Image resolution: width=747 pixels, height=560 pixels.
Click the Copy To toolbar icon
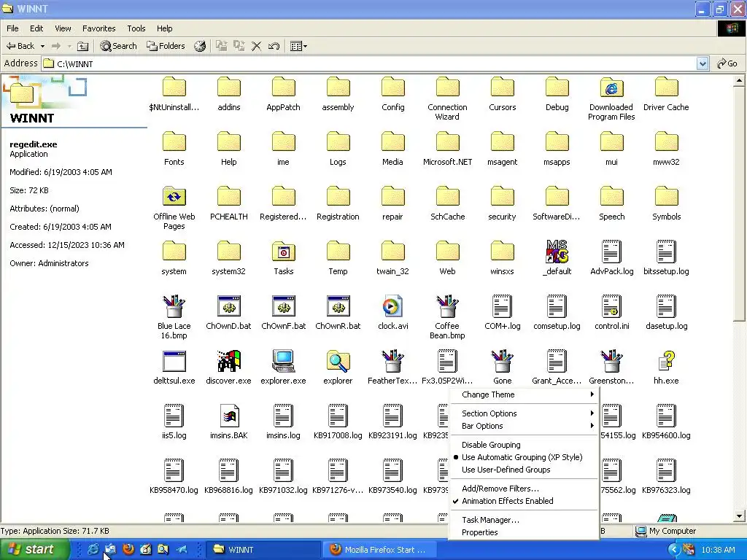(239, 46)
